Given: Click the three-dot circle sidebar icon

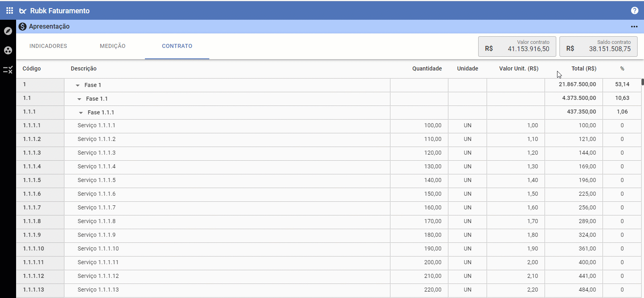Looking at the screenshot, I should [8, 50].
